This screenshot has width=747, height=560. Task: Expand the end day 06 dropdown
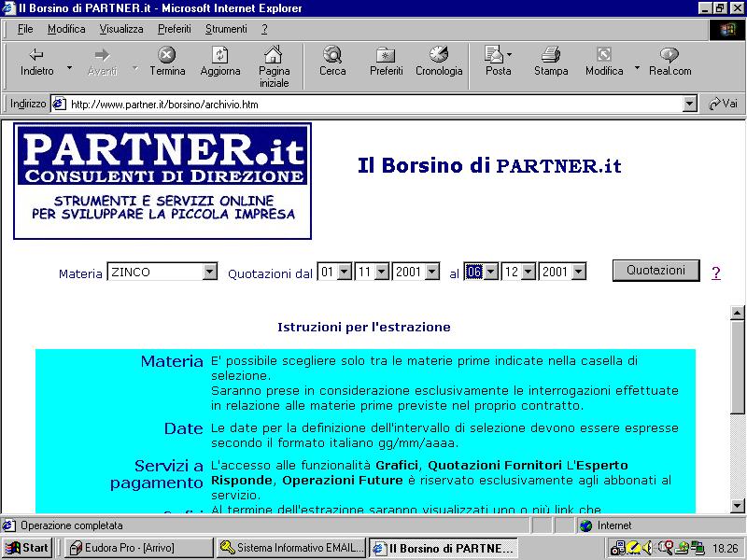click(491, 272)
